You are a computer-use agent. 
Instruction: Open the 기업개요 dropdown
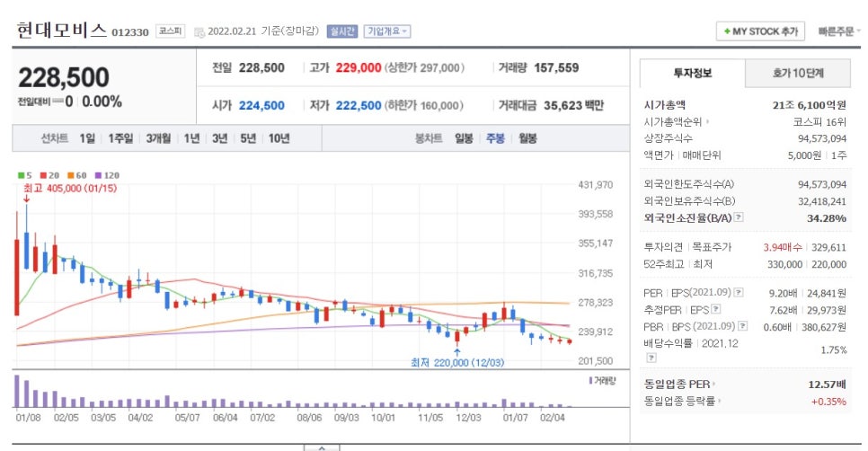(387, 31)
